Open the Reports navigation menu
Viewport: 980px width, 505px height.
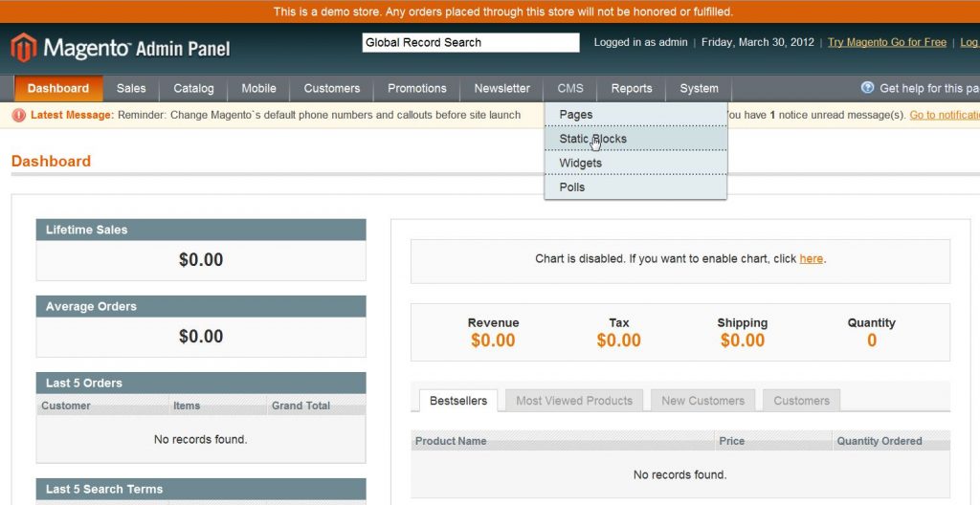click(x=632, y=88)
